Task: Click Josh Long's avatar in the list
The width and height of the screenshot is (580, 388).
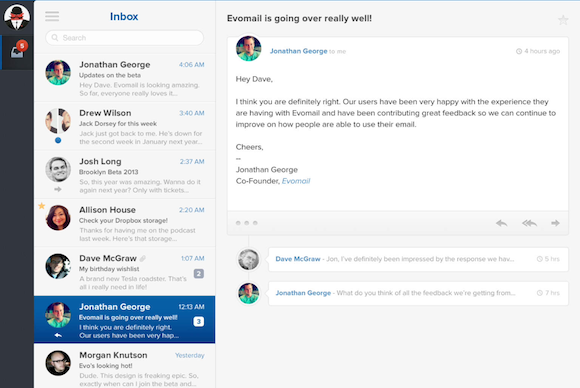Action: 58,169
